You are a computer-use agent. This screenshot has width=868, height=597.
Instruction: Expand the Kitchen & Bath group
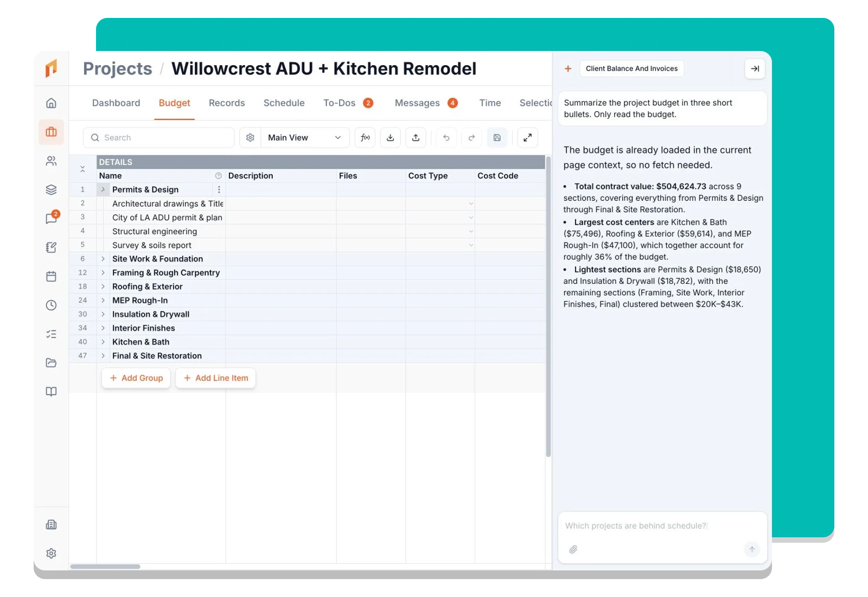point(103,342)
